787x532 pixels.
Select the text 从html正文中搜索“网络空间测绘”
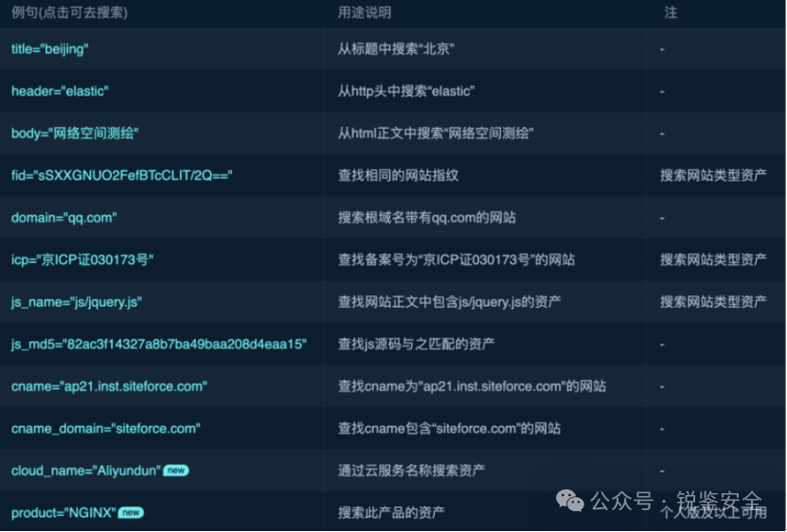pyautogui.click(x=436, y=133)
